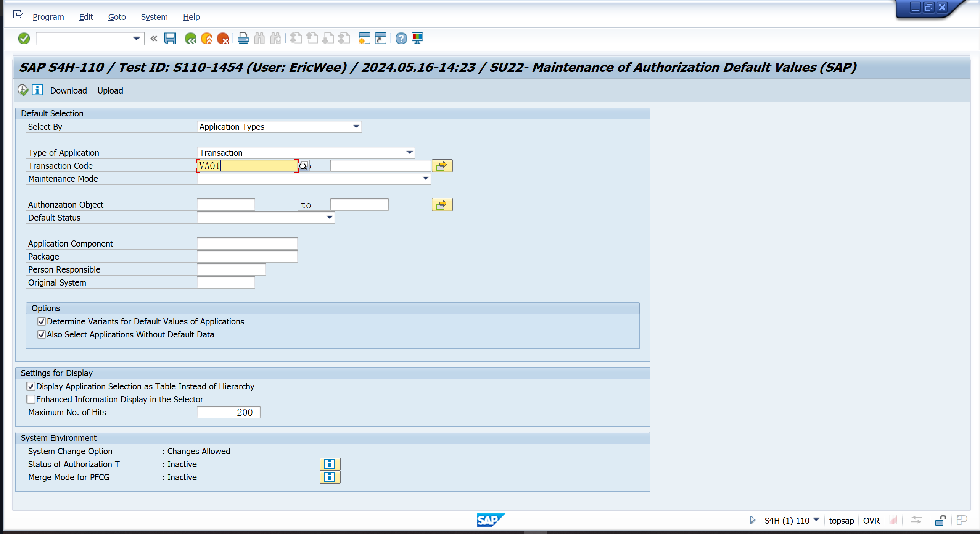Image resolution: width=980 pixels, height=534 pixels.
Task: Open the Help question mark icon
Action: coord(401,38)
